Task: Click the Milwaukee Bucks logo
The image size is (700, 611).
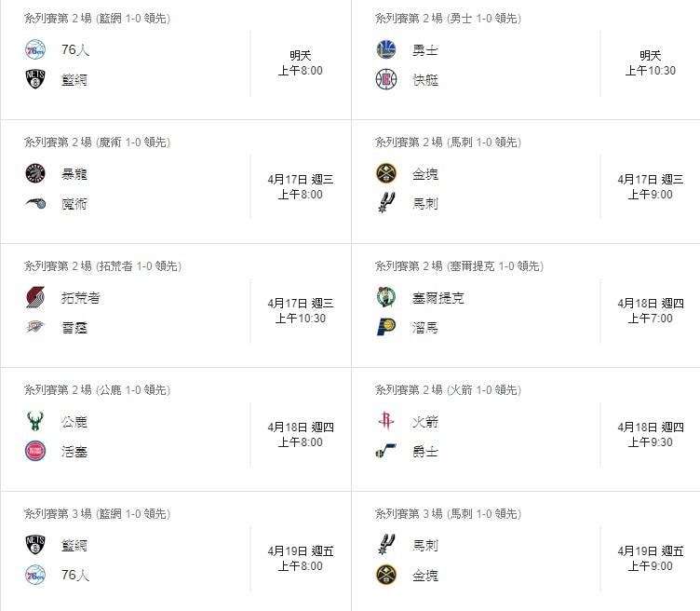Action: coord(35,421)
